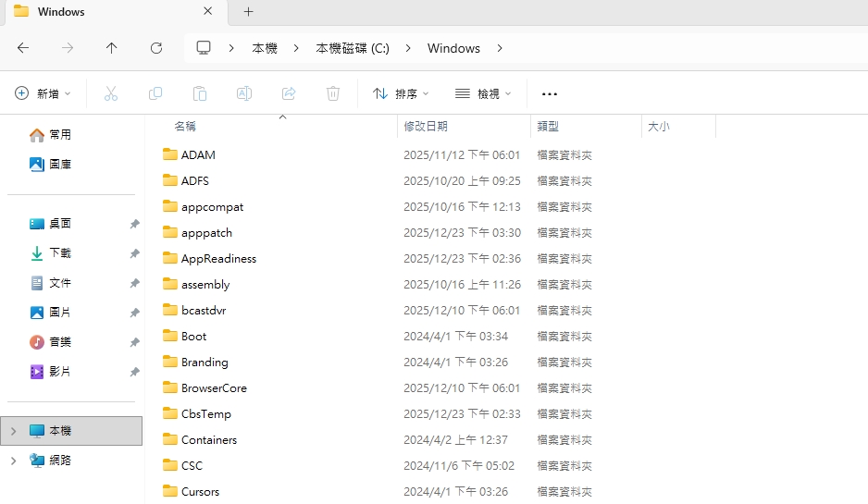Navigate back to previous folder
The image size is (868, 504).
pos(23,48)
